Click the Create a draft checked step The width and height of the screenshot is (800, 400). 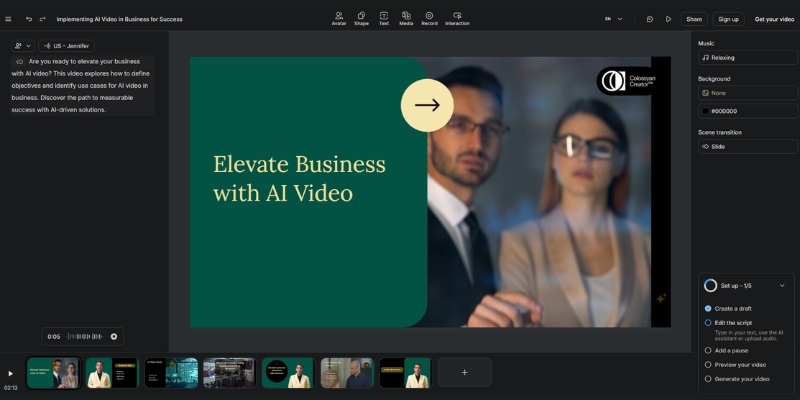728,309
